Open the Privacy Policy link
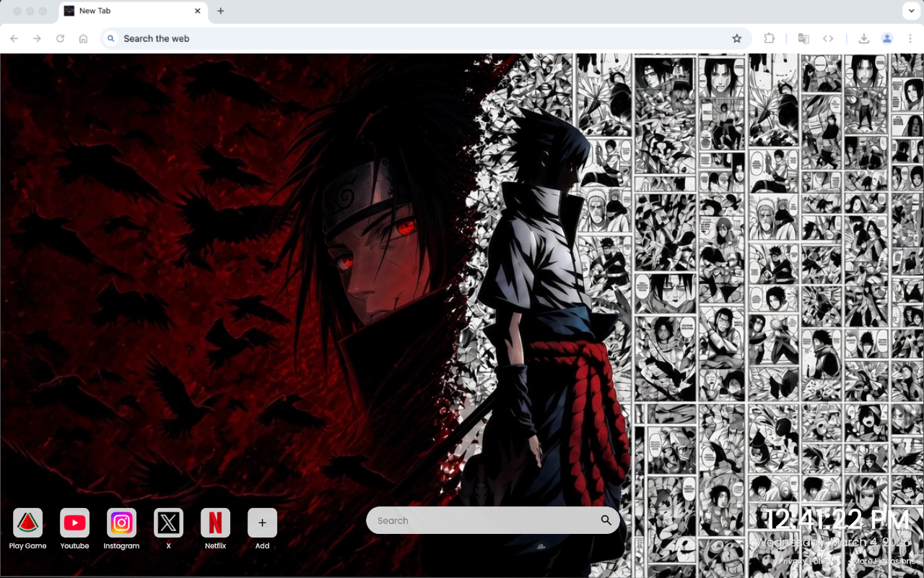924x578 pixels. coord(807,561)
